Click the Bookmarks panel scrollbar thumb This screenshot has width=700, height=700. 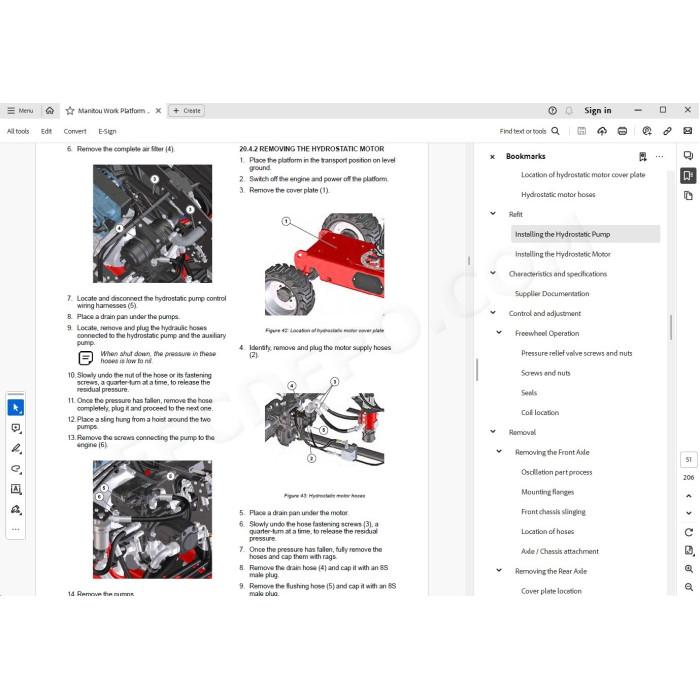point(671,327)
